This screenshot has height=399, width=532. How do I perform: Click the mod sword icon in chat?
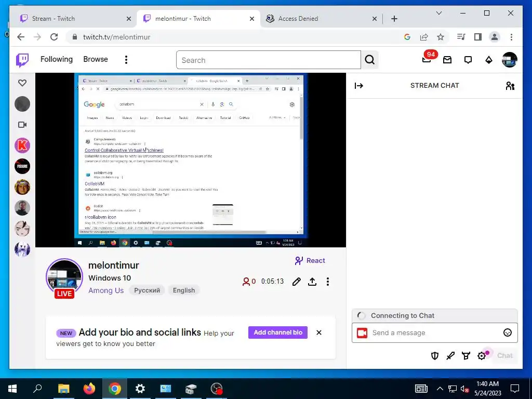450,355
